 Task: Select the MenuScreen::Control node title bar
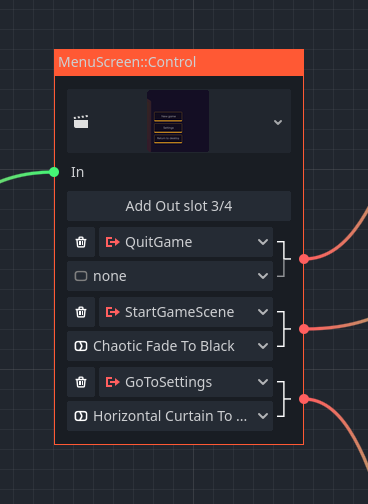179,63
